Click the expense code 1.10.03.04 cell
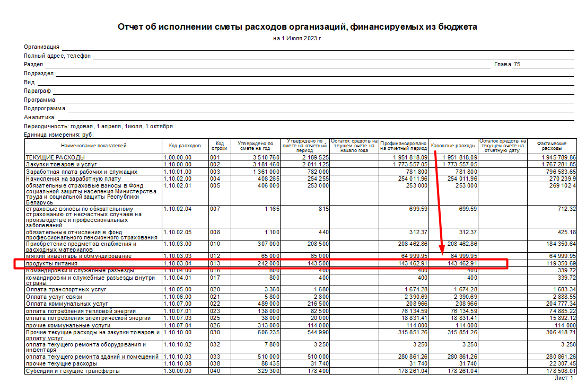586x392 pixels. coord(178,263)
